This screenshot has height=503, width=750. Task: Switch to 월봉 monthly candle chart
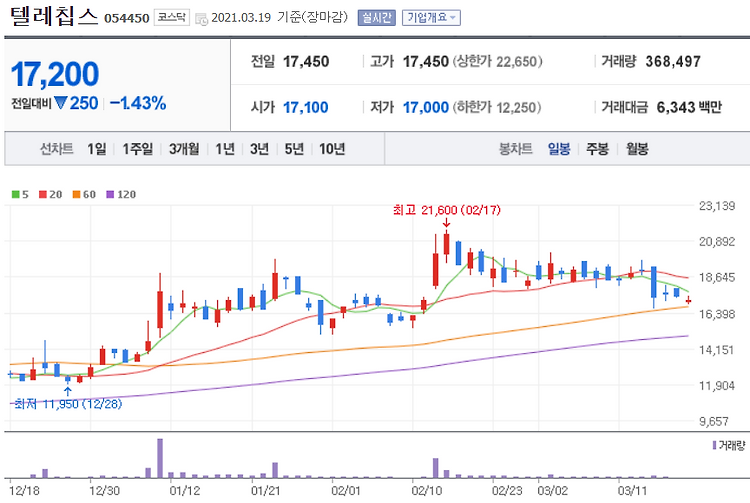[x=637, y=149]
